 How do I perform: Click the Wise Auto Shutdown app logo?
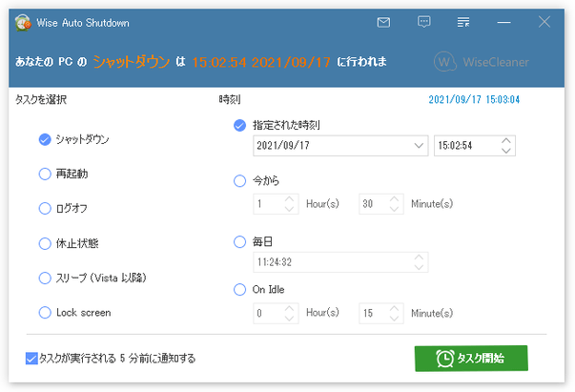(x=23, y=23)
